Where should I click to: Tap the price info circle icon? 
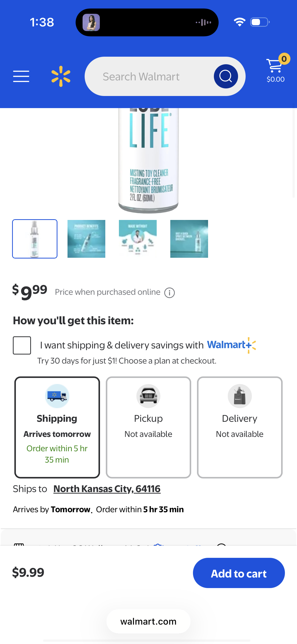point(170,293)
